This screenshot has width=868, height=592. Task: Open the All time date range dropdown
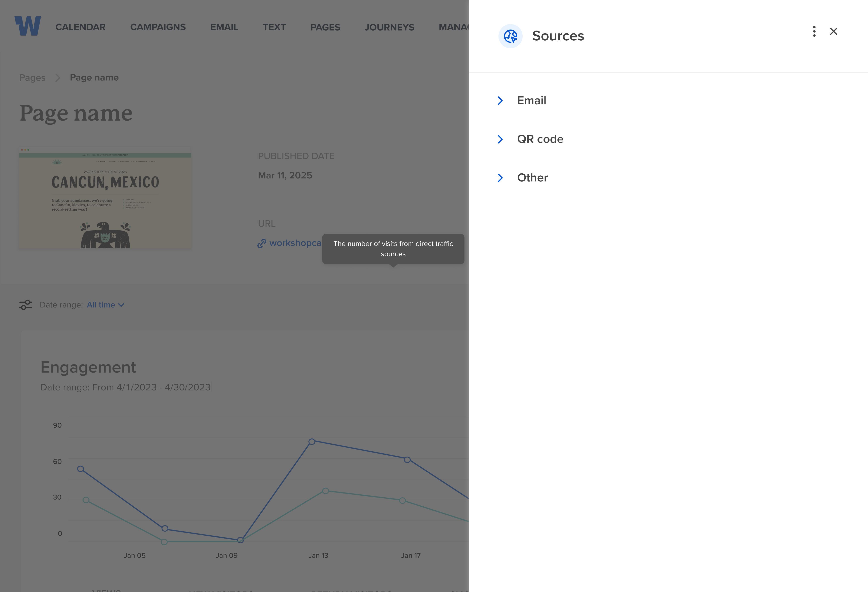click(x=105, y=305)
